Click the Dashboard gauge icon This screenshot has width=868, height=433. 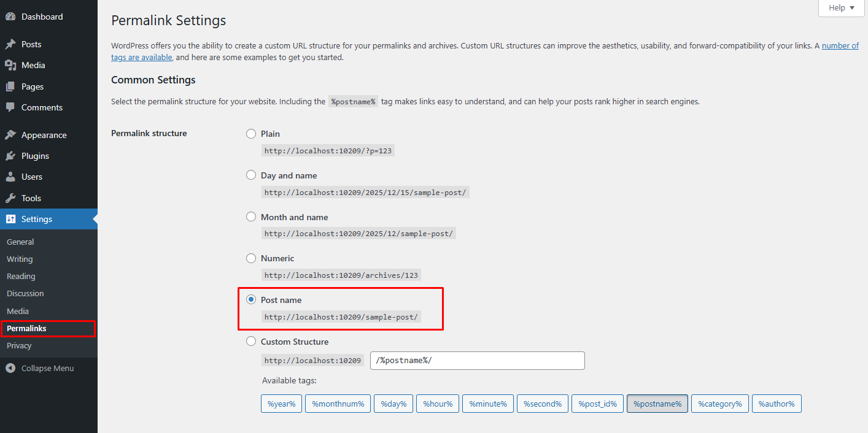pos(10,17)
